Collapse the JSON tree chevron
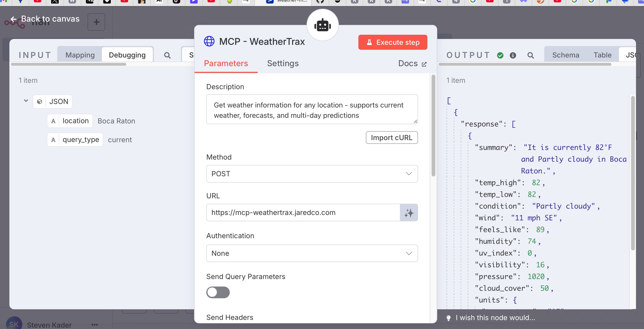This screenshot has height=329, width=644. click(x=26, y=101)
